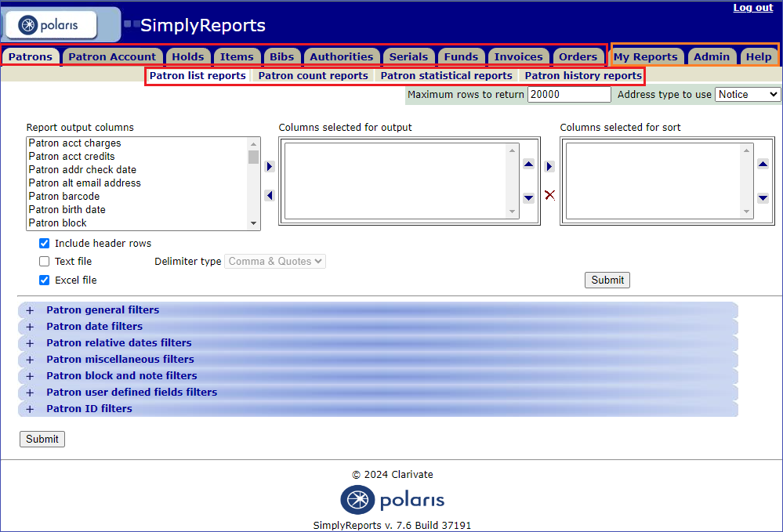The height and width of the screenshot is (532, 783).
Task: Select Patron list reports subtab
Action: (x=198, y=76)
